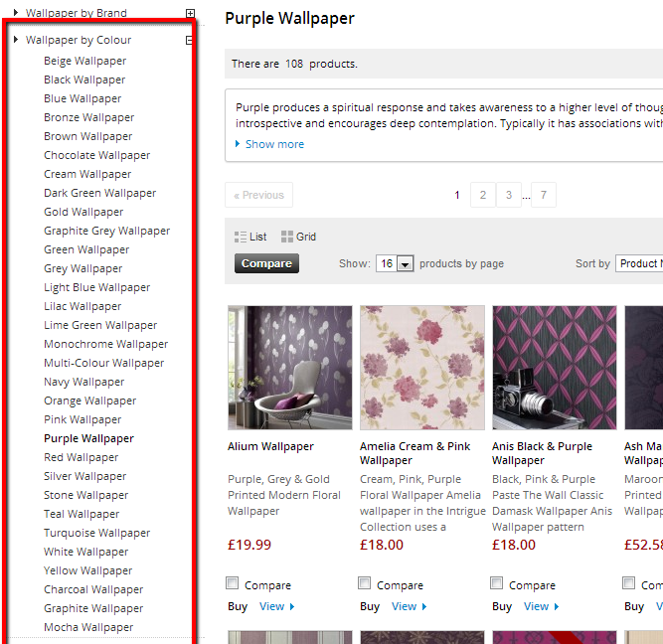Open the Alium Wallpaper title link

270,446
